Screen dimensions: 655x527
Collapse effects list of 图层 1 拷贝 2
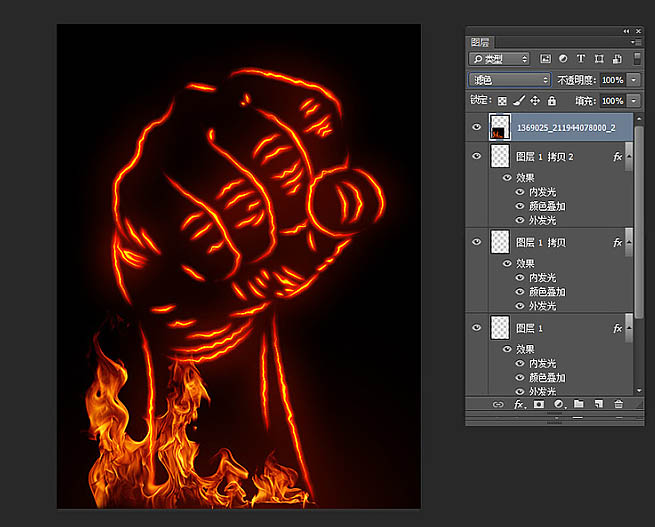point(628,157)
